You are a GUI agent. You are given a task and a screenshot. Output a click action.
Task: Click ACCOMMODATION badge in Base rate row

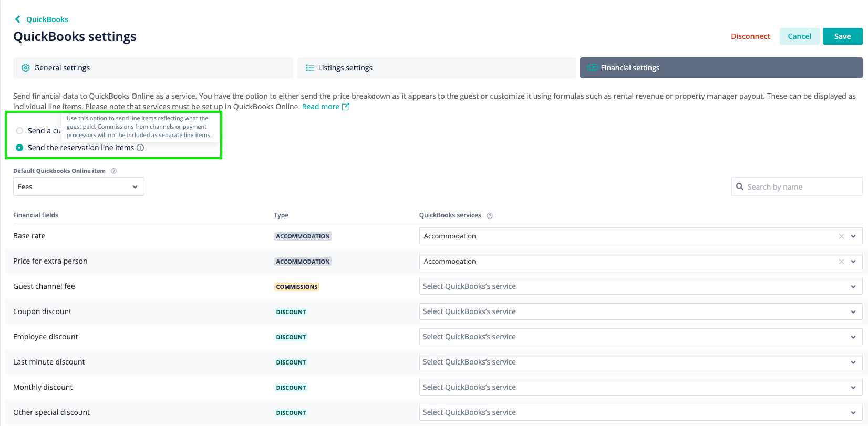303,236
